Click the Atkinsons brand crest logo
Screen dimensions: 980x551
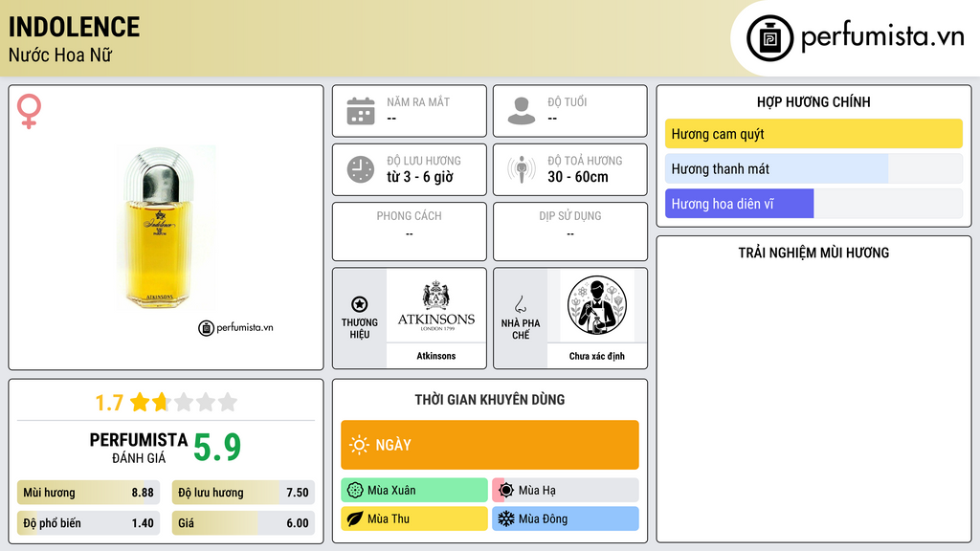pos(436,305)
